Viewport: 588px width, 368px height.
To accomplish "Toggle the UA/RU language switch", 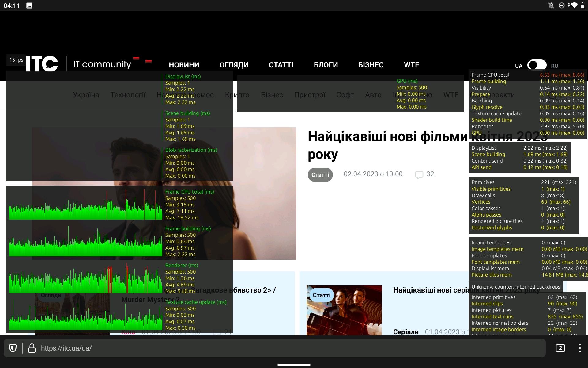I will tap(537, 65).
